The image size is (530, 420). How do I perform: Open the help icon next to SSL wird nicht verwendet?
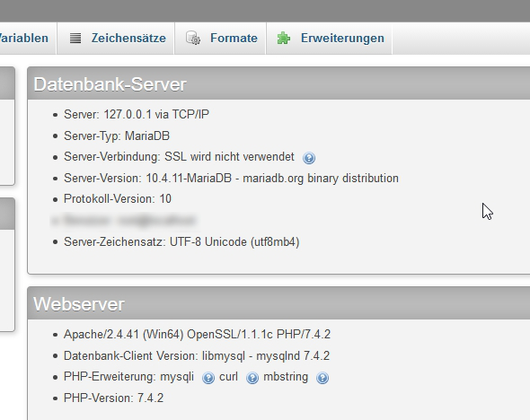[x=309, y=158]
